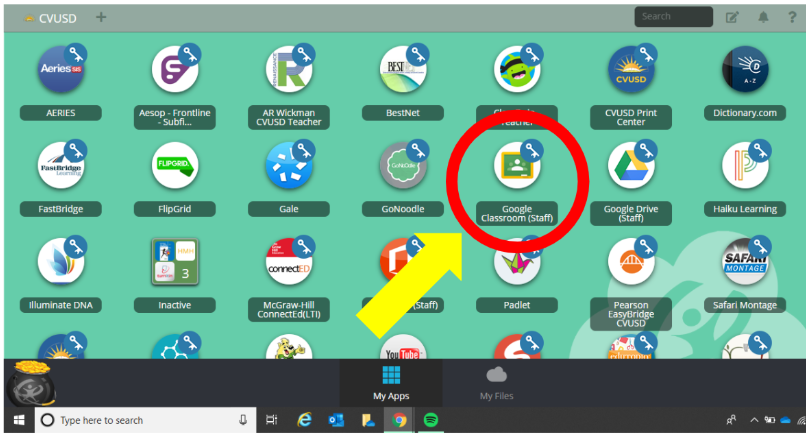
Task: Open notifications bell icon
Action: pos(763,17)
